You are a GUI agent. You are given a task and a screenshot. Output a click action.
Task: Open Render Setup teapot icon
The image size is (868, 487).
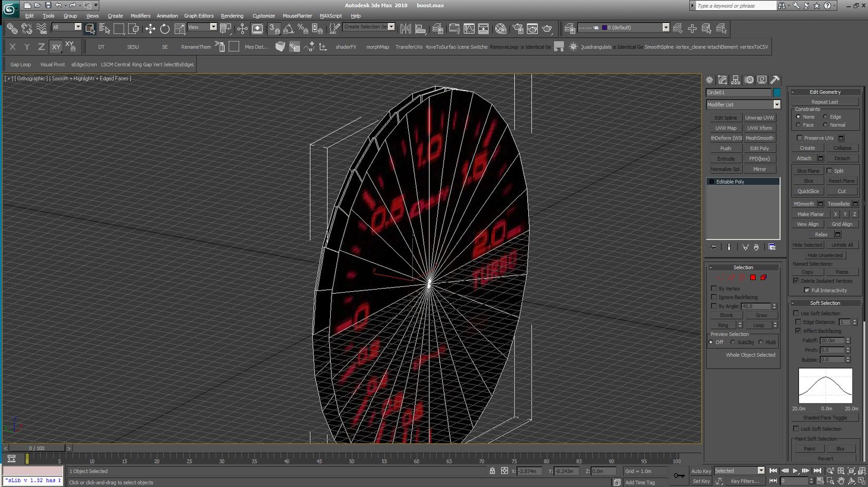518,28
